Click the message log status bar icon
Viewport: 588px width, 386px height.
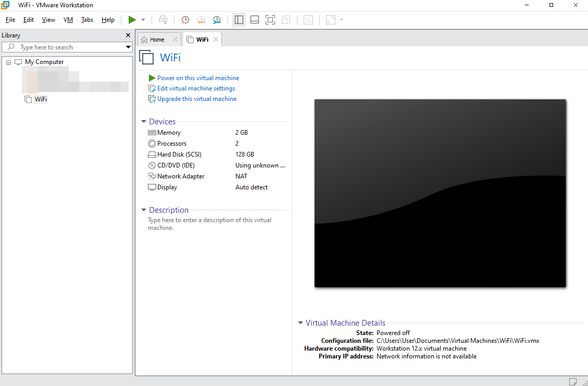pos(572,381)
